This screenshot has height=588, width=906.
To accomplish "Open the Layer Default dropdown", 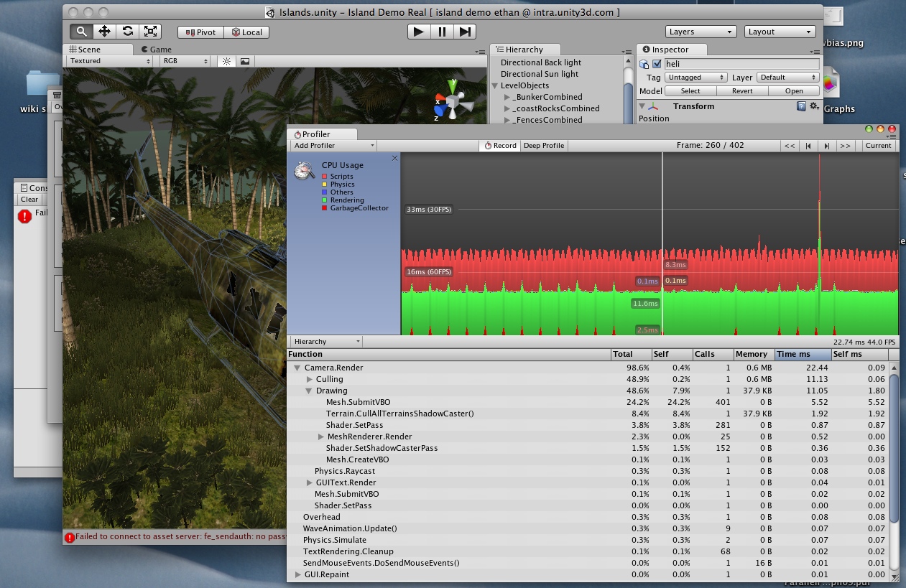I will 787,78.
